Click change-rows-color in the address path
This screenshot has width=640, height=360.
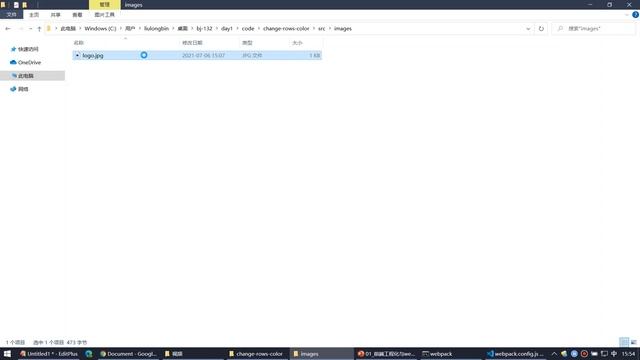click(x=286, y=29)
